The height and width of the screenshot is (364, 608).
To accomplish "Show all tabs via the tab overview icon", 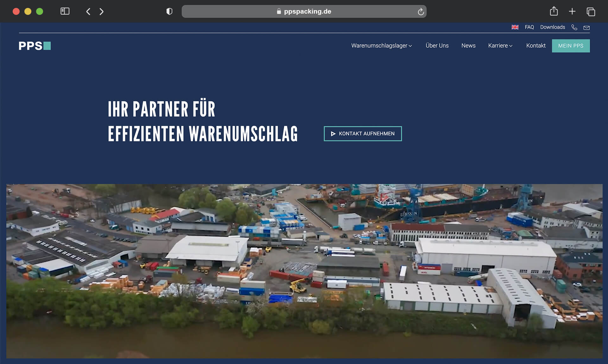I will coord(591,11).
